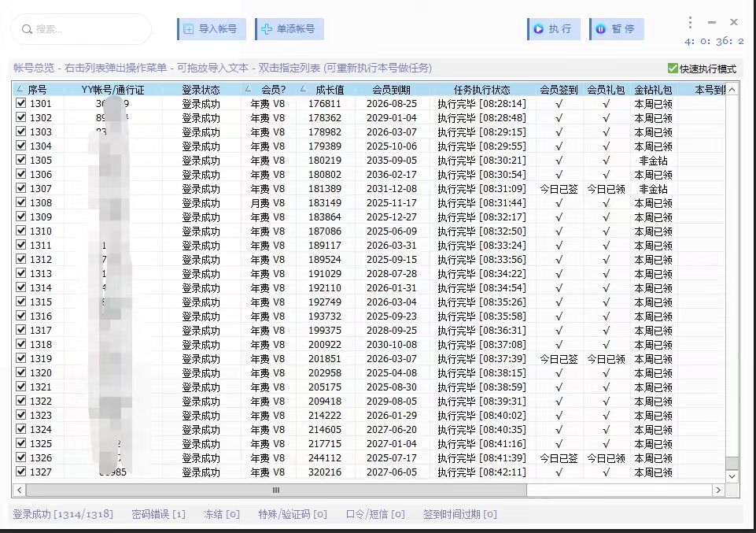This screenshot has width=756, height=533.
Task: Click the 登录状态 column header
Action: [201, 90]
